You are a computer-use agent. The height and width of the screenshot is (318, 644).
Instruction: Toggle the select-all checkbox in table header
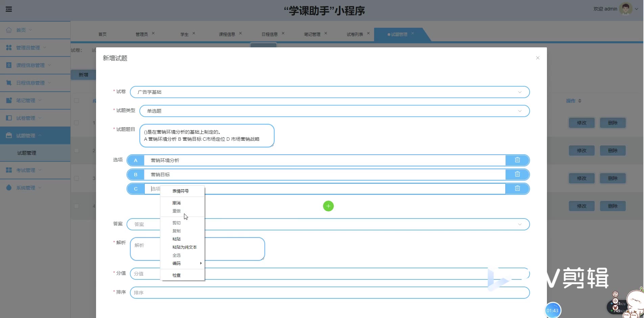[76, 100]
